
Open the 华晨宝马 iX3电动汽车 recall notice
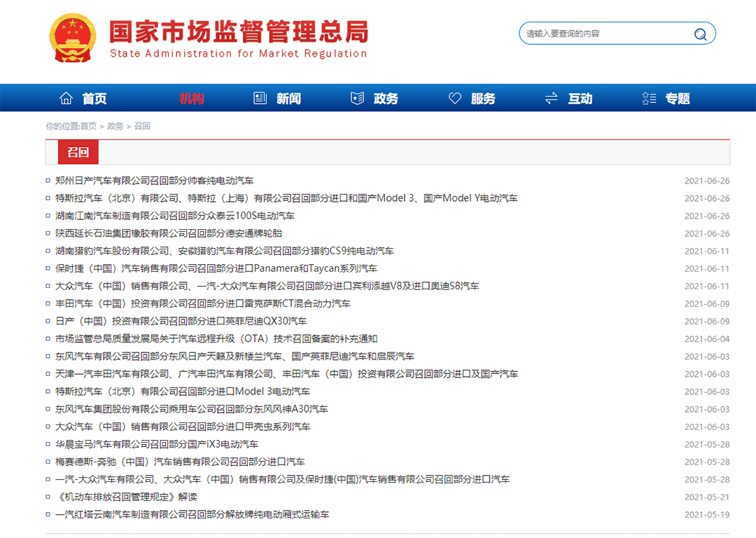click(x=157, y=444)
